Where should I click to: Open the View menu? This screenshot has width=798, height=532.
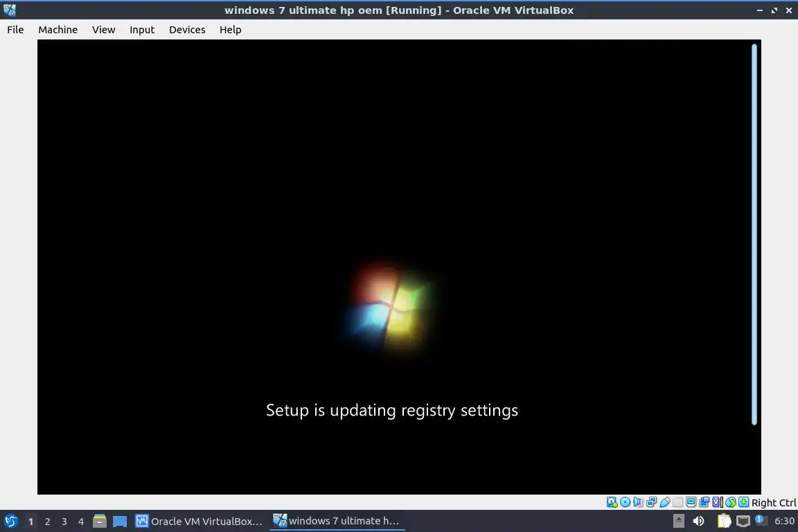pos(103,30)
